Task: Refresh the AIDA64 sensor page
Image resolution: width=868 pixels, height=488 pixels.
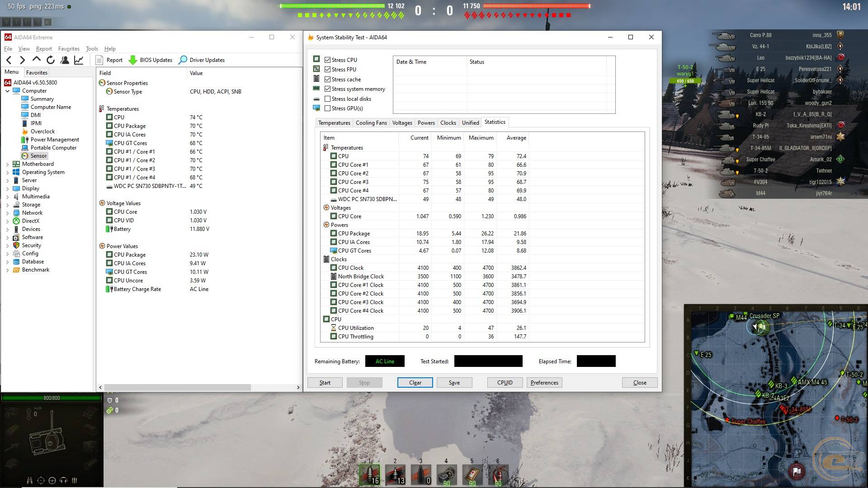Action: pos(51,60)
